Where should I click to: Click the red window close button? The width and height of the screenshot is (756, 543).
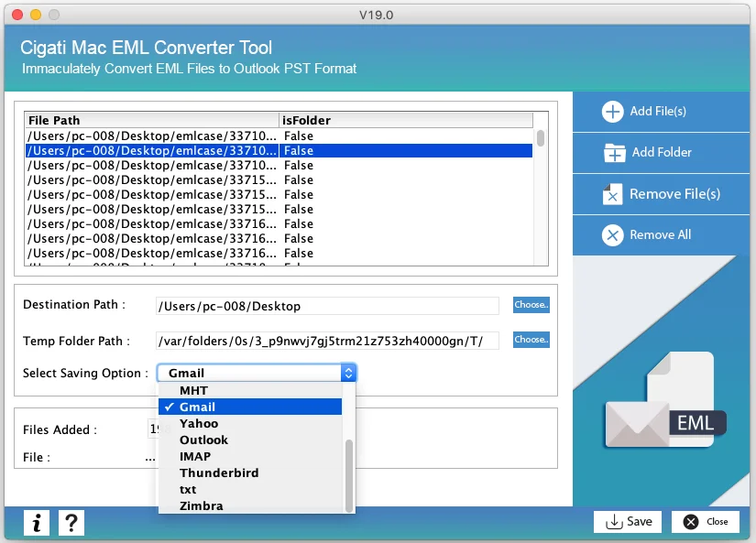coord(17,15)
